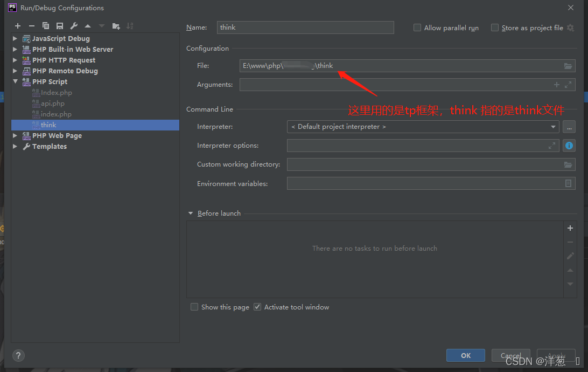Screen dimensions: 588x372
Task: Enable Store as project file checkbox
Action: pos(495,28)
